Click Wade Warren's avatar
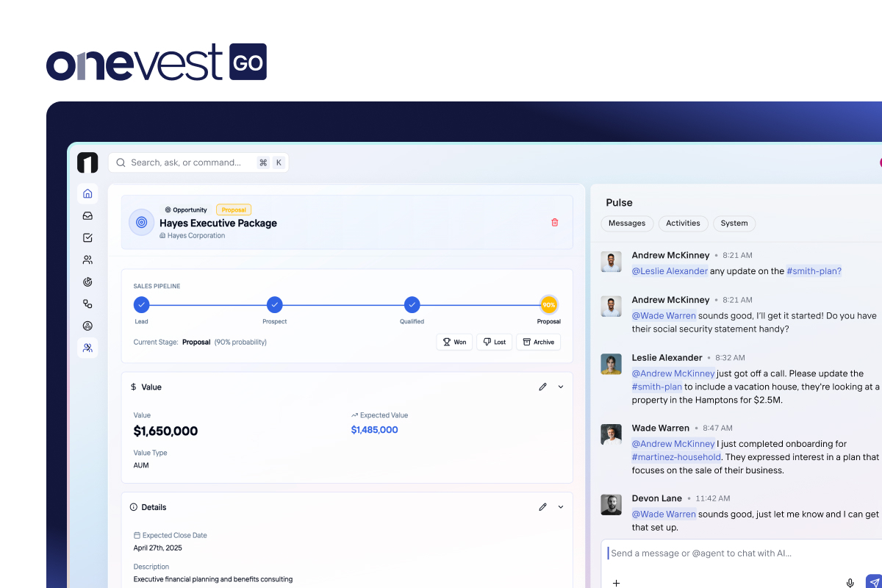This screenshot has height=588, width=882. click(x=611, y=434)
